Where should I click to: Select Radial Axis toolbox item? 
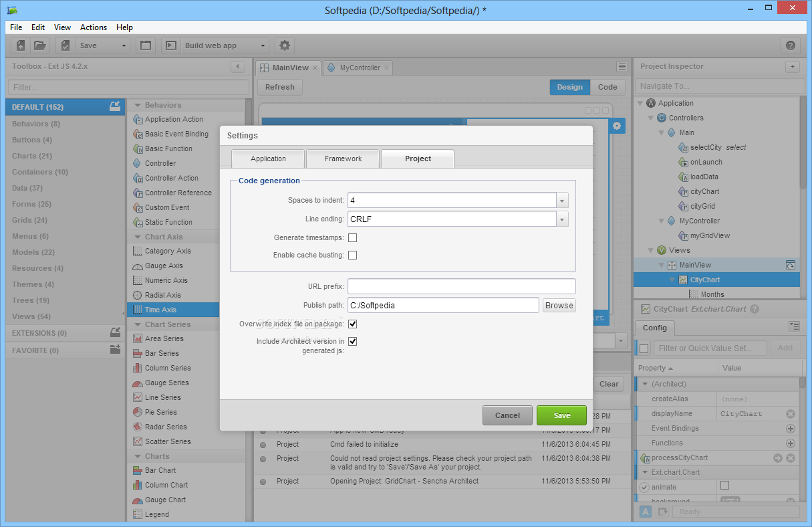click(163, 295)
